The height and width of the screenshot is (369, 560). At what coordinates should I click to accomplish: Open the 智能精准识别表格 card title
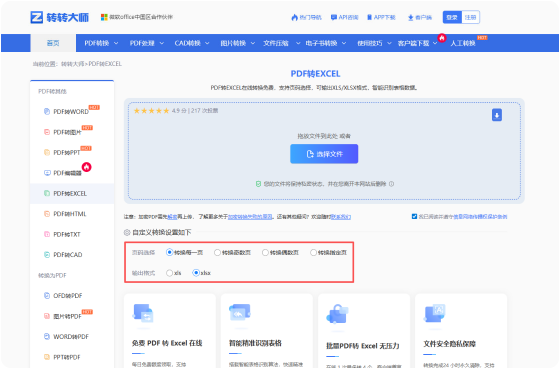[255, 343]
